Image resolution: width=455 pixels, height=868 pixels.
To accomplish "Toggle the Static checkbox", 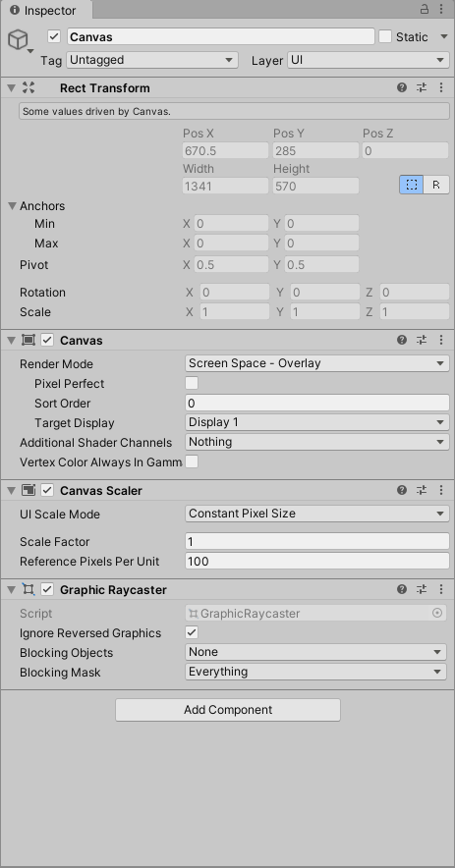I will pyautogui.click(x=385, y=36).
